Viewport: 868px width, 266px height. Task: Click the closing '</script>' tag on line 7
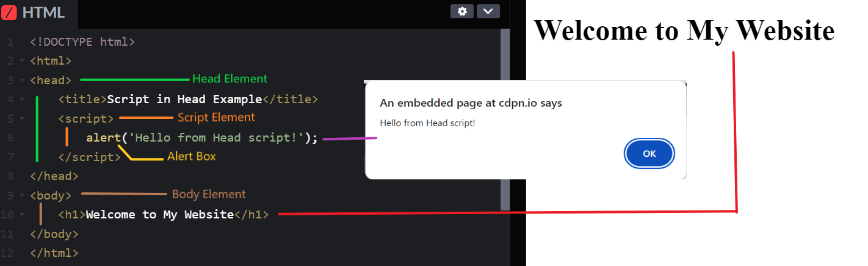coord(90,157)
